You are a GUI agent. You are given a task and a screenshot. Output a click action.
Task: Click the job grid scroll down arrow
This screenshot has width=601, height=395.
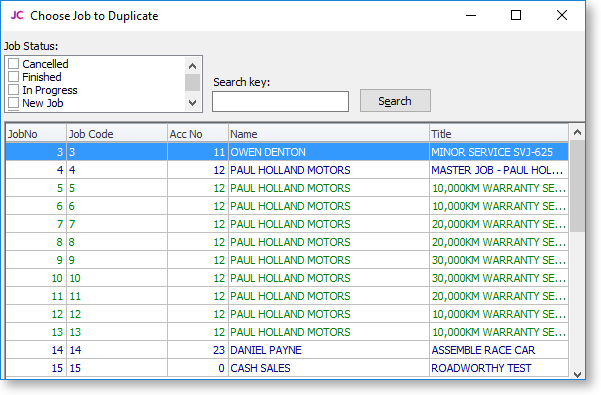pyautogui.click(x=577, y=374)
